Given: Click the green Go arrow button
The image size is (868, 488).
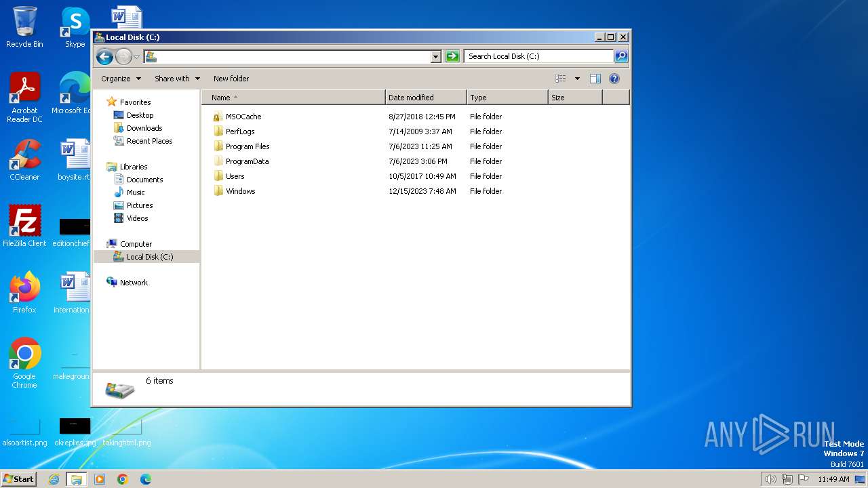Looking at the screenshot, I should pos(452,57).
